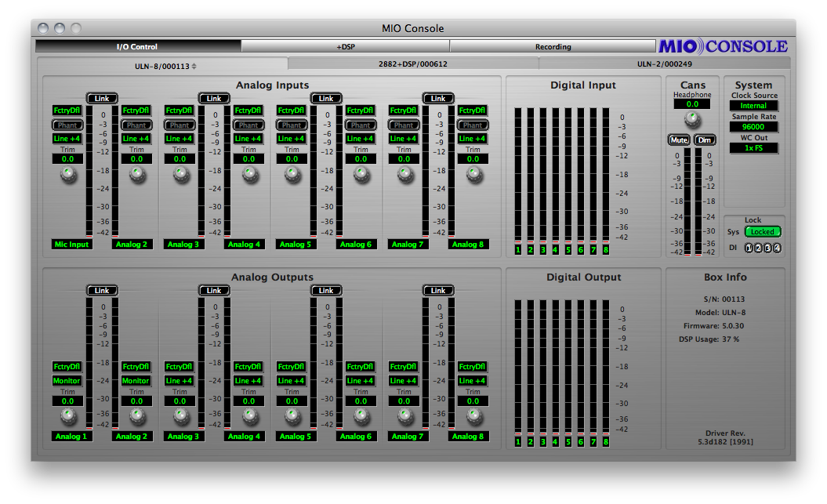Toggle Link for analog outputs 1-2
The height and width of the screenshot is (504, 827).
click(x=102, y=291)
